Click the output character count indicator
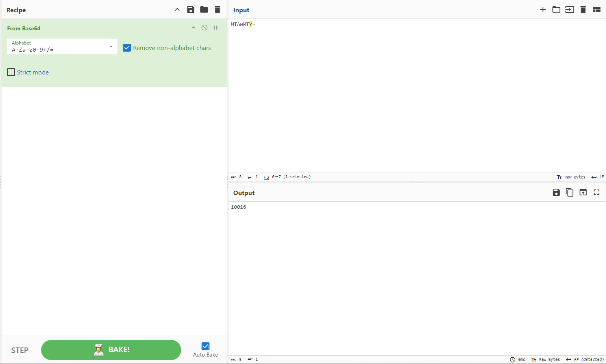The image size is (606, 364). (x=236, y=360)
